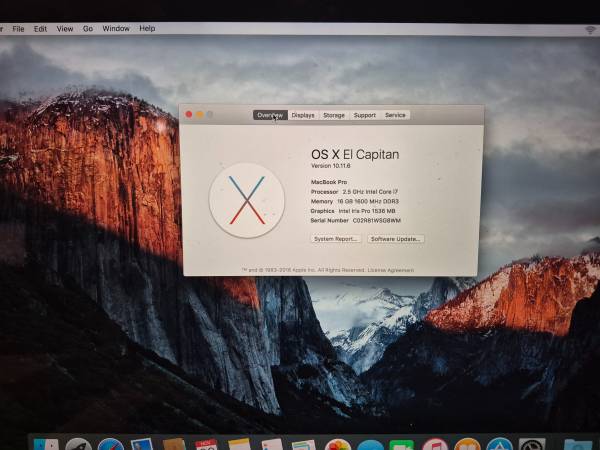Viewport: 600px width, 450px height.
Task: Click the Version 10.11.6 text
Action: click(x=334, y=165)
